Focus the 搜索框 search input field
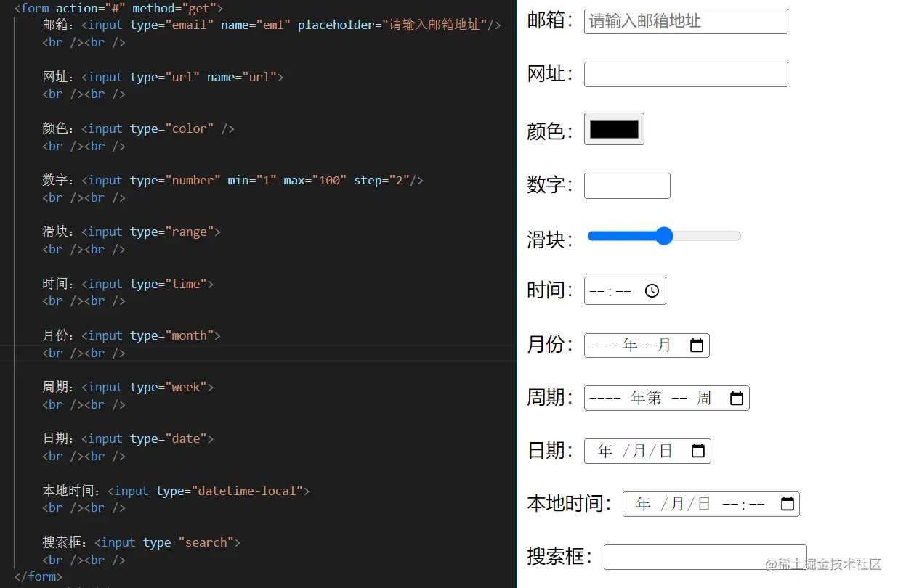Viewport: 898px width, 588px height. point(705,557)
